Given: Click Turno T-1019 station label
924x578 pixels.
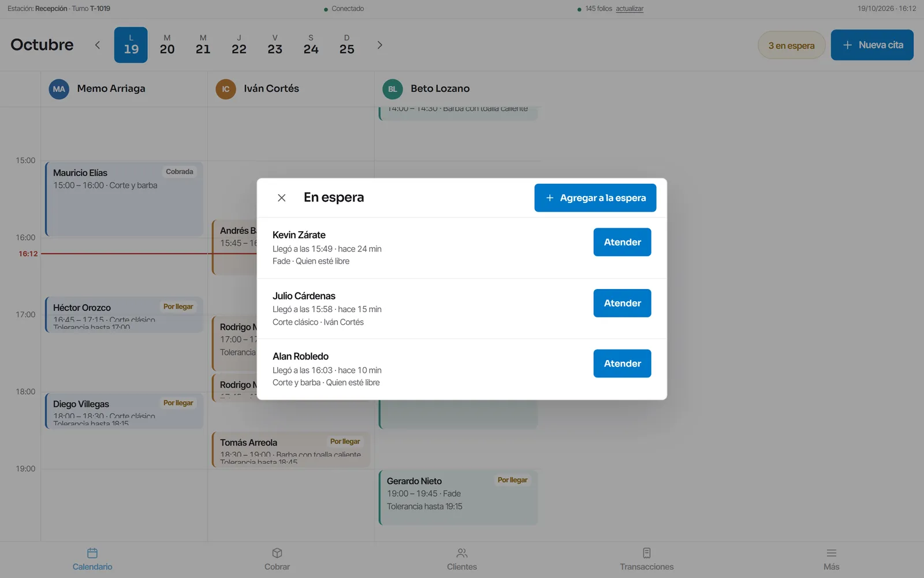Looking at the screenshot, I should click(91, 9).
